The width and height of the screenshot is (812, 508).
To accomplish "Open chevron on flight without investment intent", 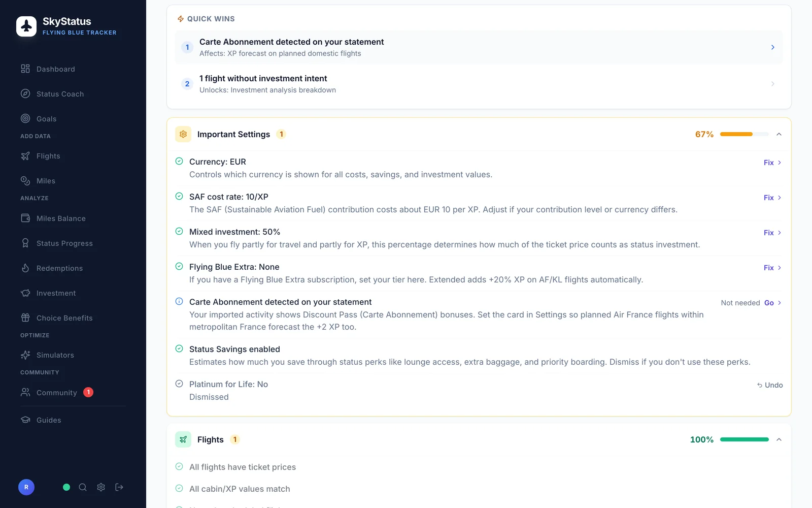I will [773, 84].
